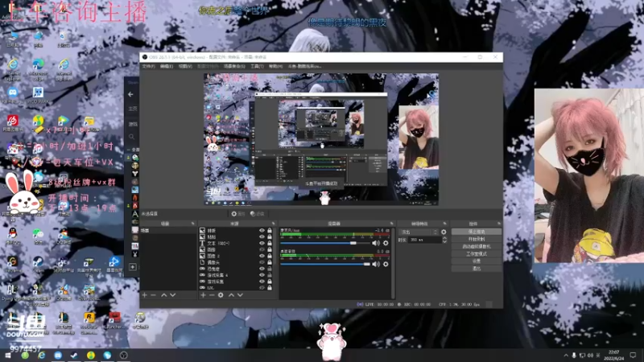Click the OBS icon in the taskbar
This screenshot has width=644, height=362.
click(124, 356)
